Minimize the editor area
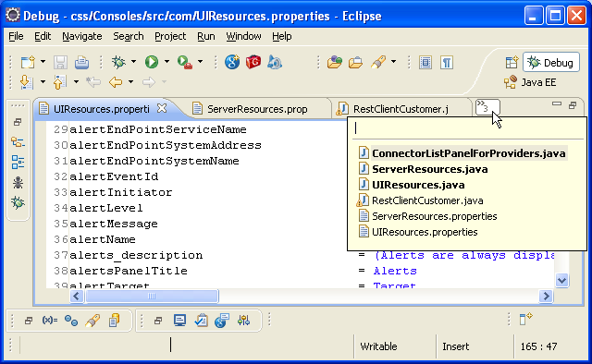592x364 pixels. coord(557,104)
